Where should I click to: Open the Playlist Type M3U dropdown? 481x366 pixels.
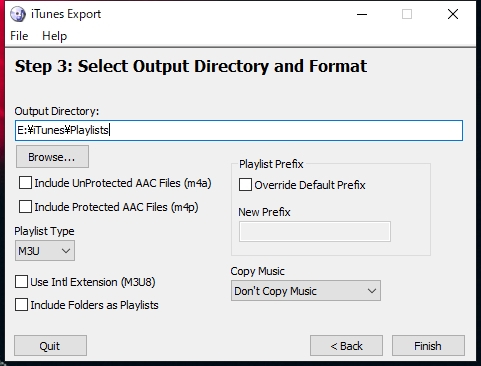click(45, 251)
